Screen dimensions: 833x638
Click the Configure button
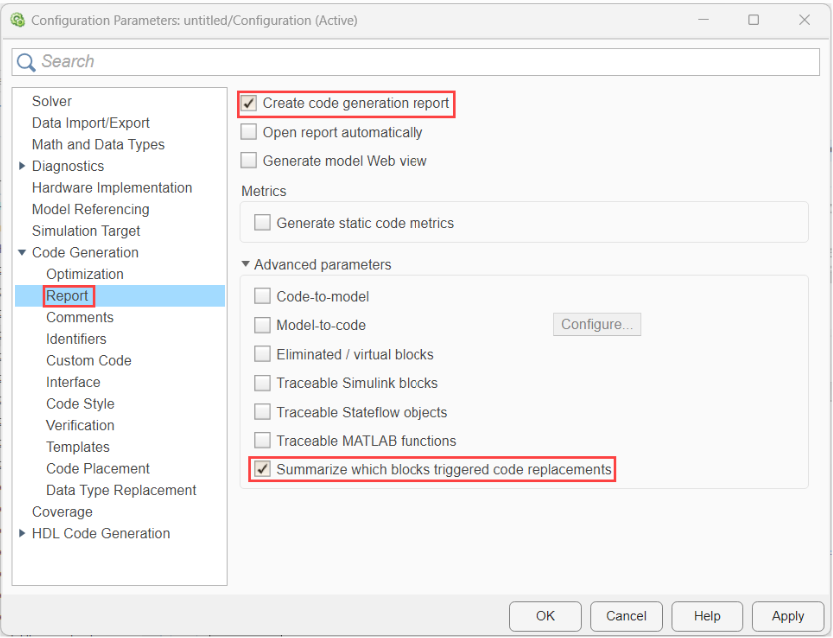(x=597, y=324)
